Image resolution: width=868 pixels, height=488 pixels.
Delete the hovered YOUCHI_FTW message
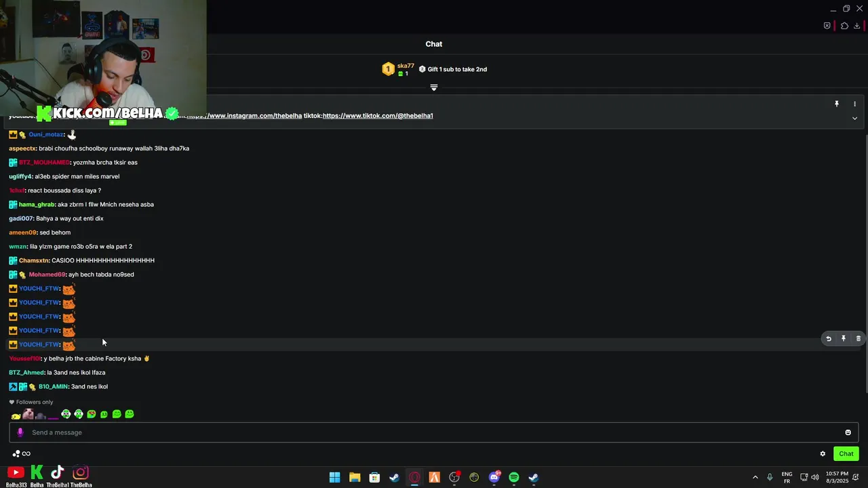pos(859,338)
